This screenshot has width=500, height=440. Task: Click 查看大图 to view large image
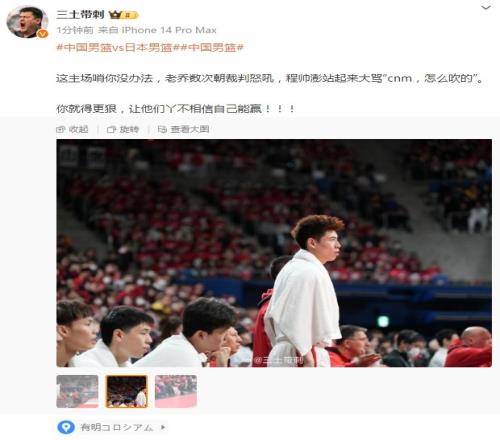pyautogui.click(x=190, y=129)
